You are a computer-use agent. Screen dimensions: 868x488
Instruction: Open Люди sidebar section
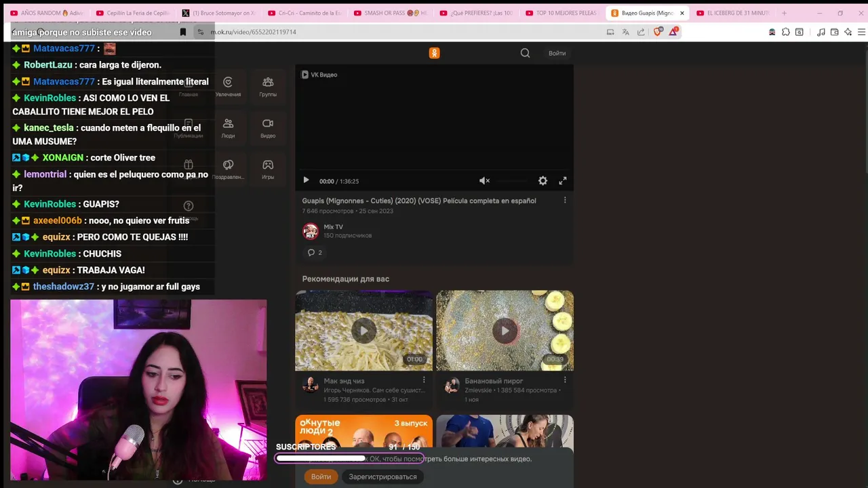click(x=228, y=128)
